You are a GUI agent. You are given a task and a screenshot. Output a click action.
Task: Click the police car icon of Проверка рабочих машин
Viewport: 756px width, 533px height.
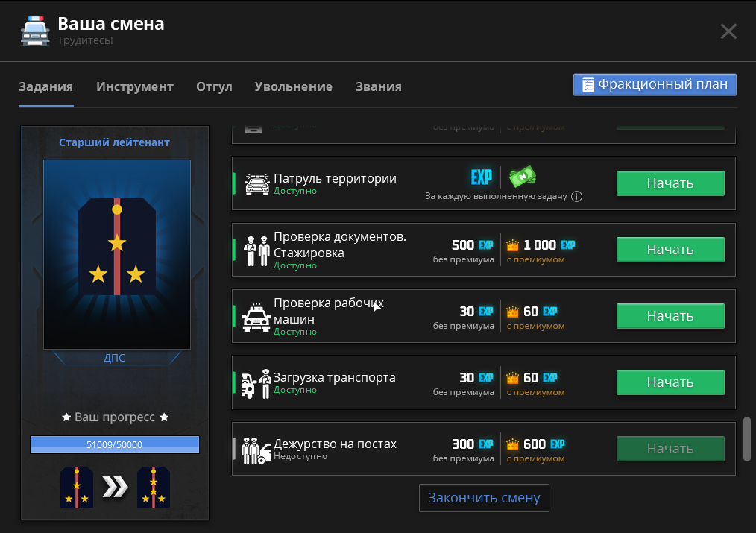256,318
